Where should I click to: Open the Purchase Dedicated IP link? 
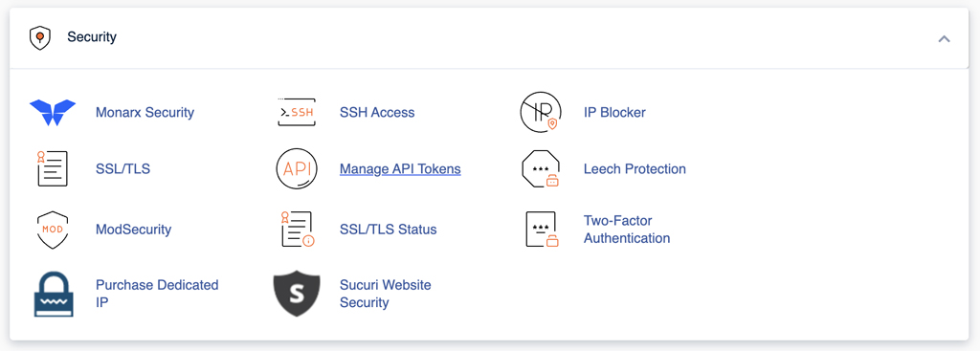click(157, 294)
